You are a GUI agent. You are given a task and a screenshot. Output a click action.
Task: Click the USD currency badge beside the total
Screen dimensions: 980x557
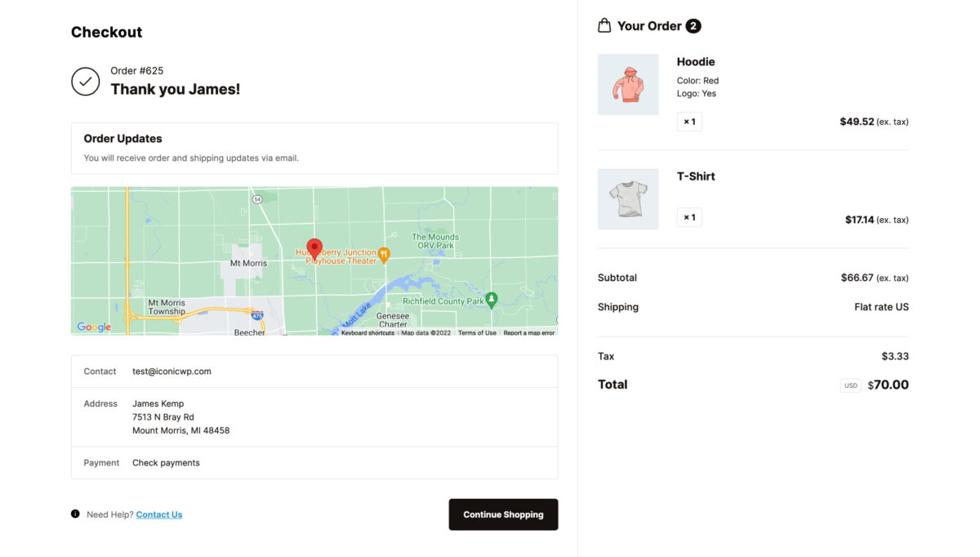[x=850, y=385]
